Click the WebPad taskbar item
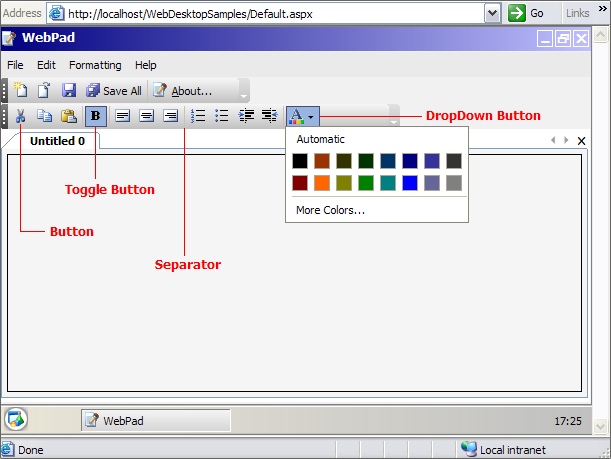 [155, 421]
